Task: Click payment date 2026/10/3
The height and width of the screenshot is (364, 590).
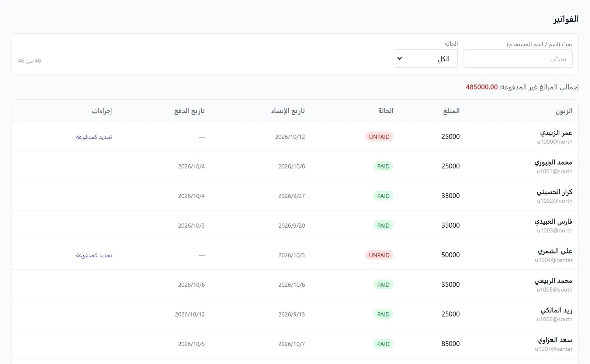Action: click(191, 225)
